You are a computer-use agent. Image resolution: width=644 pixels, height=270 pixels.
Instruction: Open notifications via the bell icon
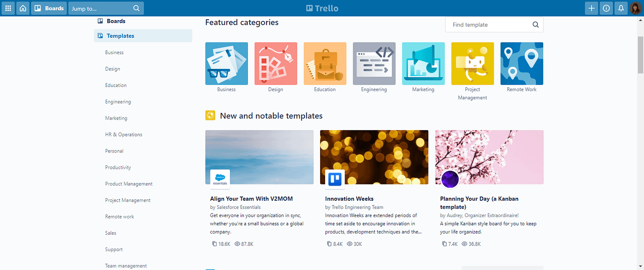621,8
